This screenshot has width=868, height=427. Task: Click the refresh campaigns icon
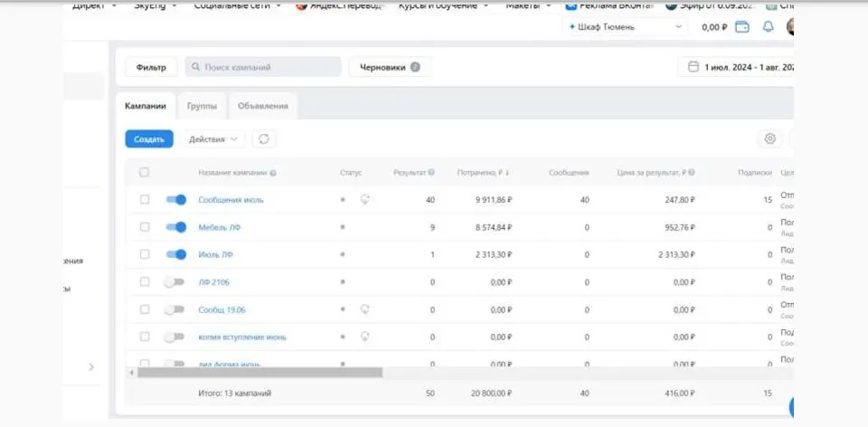[x=264, y=139]
